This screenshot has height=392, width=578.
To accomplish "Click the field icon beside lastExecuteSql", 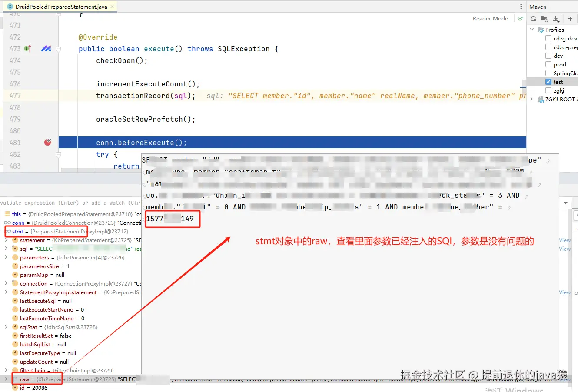I will click(15, 301).
